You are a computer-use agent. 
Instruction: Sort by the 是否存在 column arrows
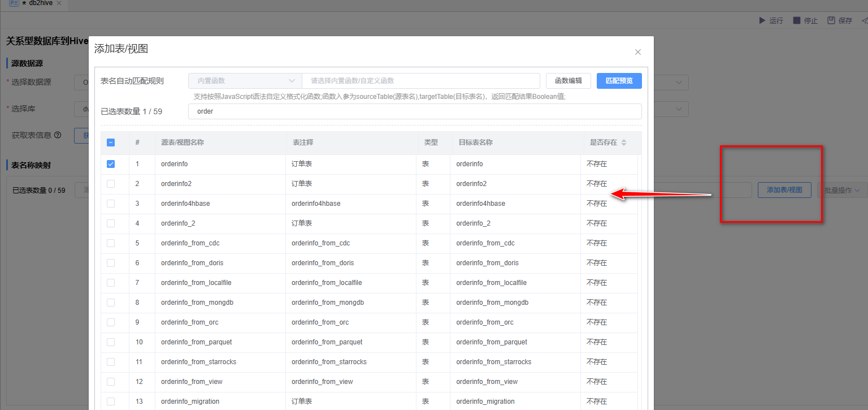(624, 143)
